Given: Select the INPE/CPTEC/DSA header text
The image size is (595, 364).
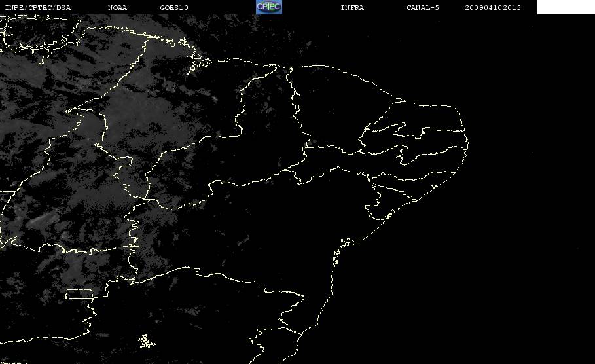Looking at the screenshot, I should click(x=37, y=7).
